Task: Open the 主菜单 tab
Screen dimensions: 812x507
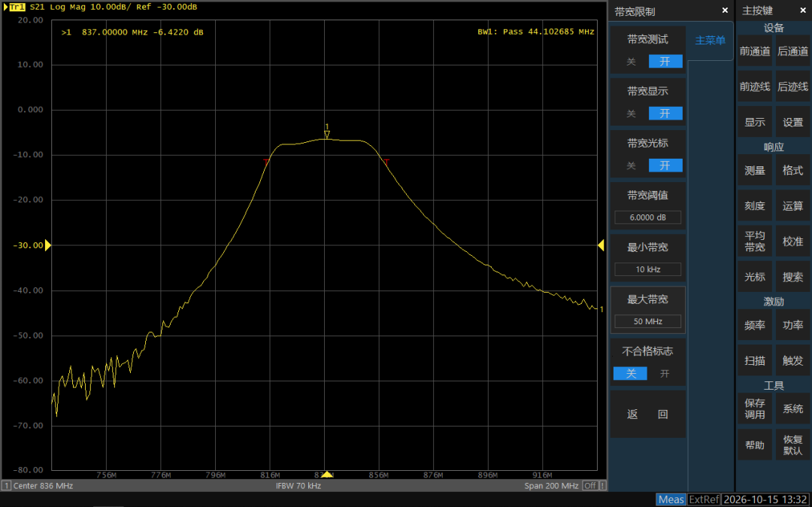Action: (x=710, y=41)
